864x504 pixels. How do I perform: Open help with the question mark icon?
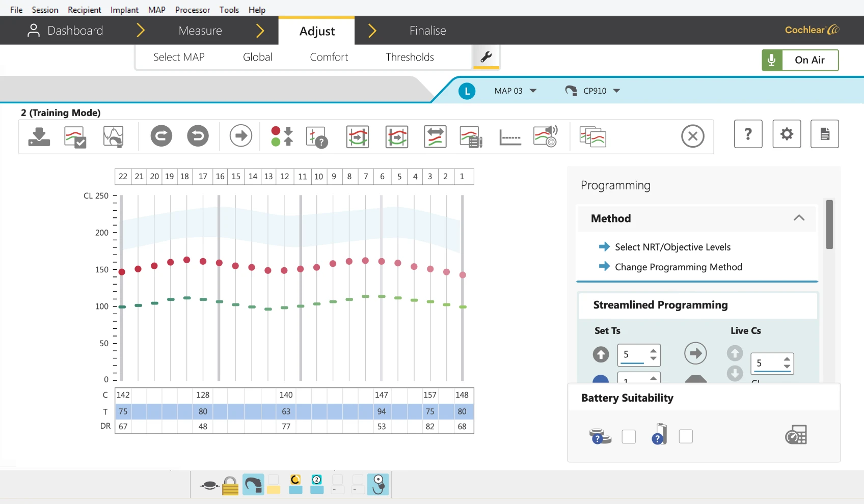[x=748, y=134]
